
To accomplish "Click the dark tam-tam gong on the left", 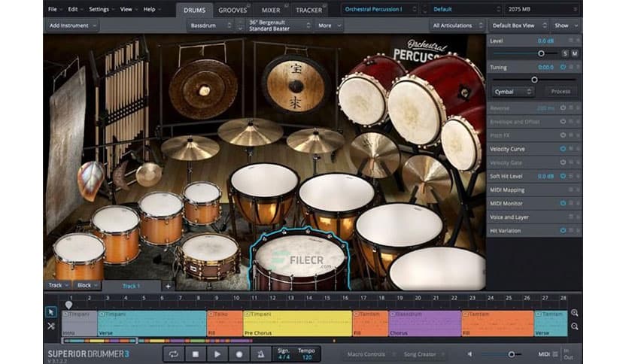I will click(x=203, y=89).
